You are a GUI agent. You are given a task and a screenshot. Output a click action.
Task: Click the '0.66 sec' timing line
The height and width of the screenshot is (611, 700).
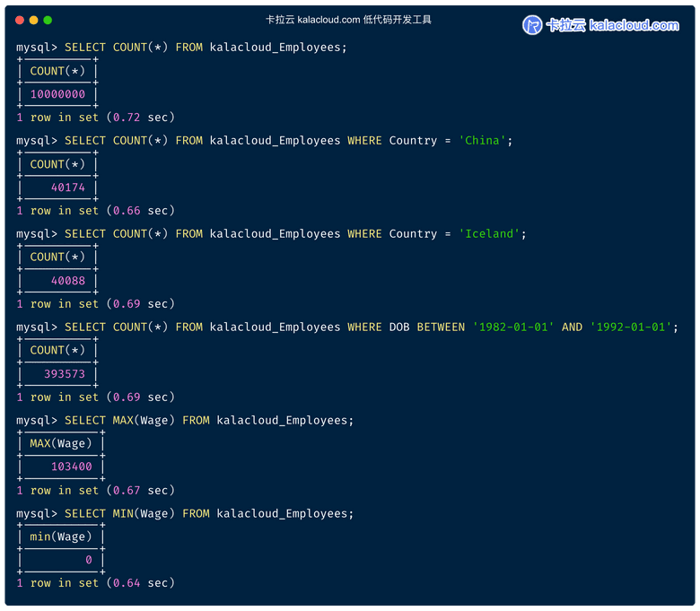pos(95,211)
